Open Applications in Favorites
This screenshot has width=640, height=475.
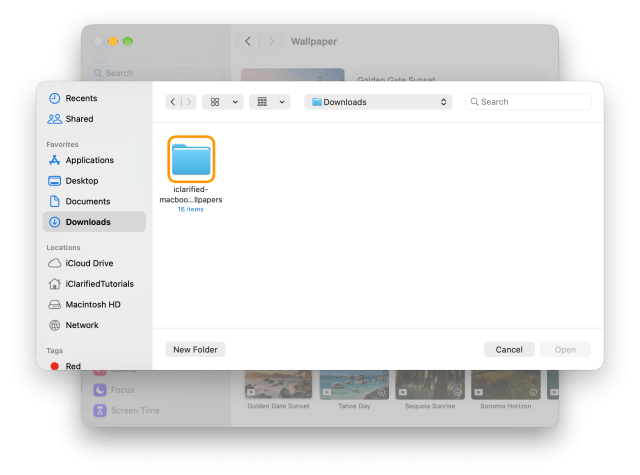click(x=94, y=160)
